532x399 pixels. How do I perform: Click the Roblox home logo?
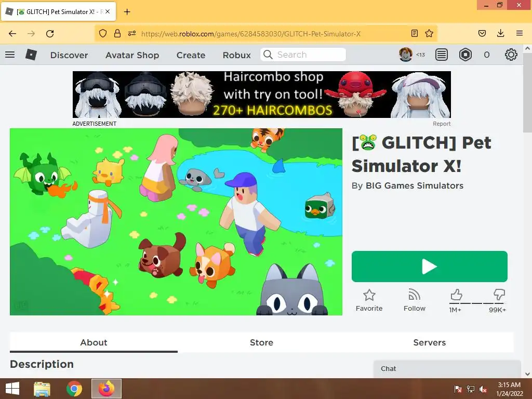(31, 55)
